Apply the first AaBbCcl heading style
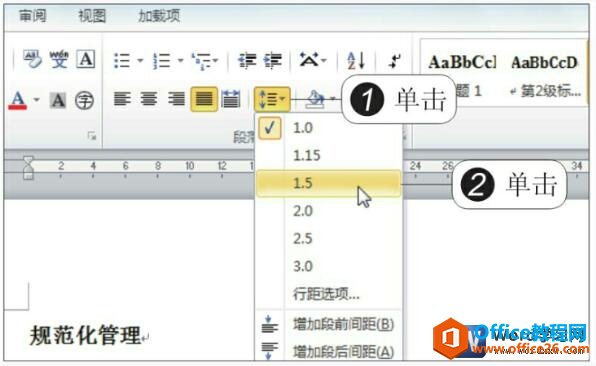This screenshot has height=366, width=596. tap(462, 62)
